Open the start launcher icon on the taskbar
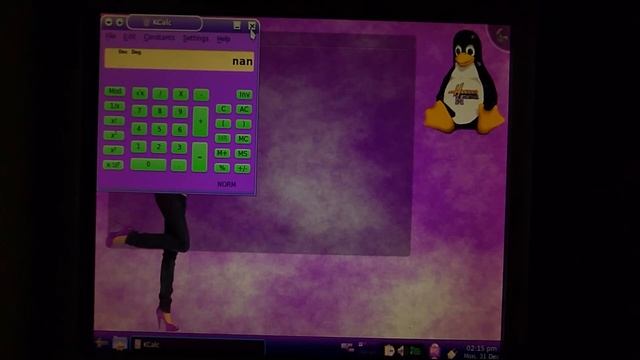640x360 pixels. tap(101, 343)
